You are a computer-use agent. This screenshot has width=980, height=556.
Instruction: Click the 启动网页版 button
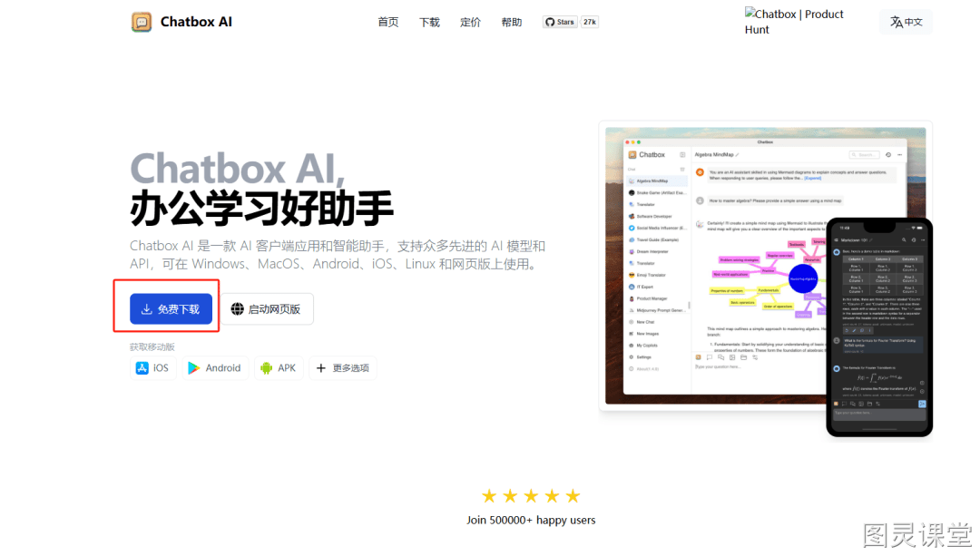coord(267,308)
